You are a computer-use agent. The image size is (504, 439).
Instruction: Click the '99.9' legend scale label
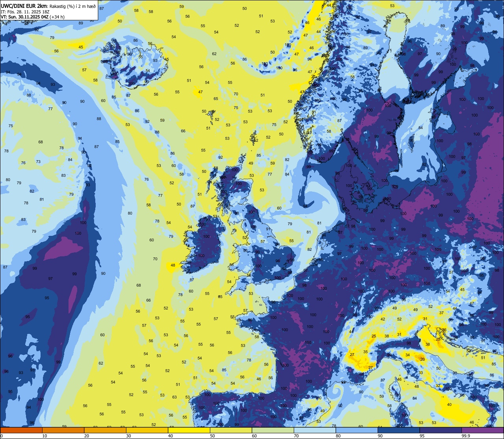466,436
